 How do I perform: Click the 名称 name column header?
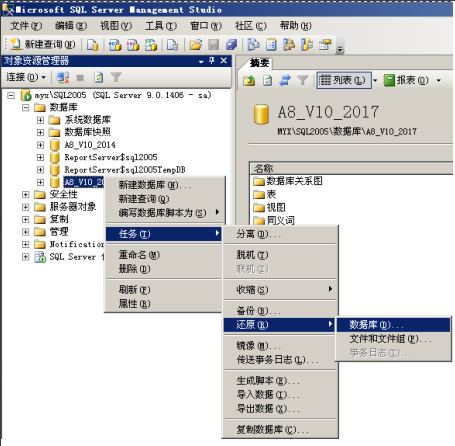(x=351, y=169)
